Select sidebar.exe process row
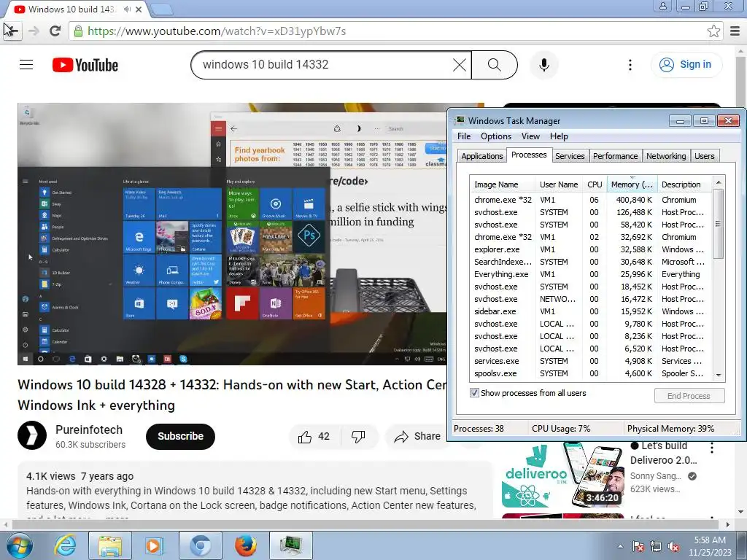The image size is (747, 560). (591, 311)
